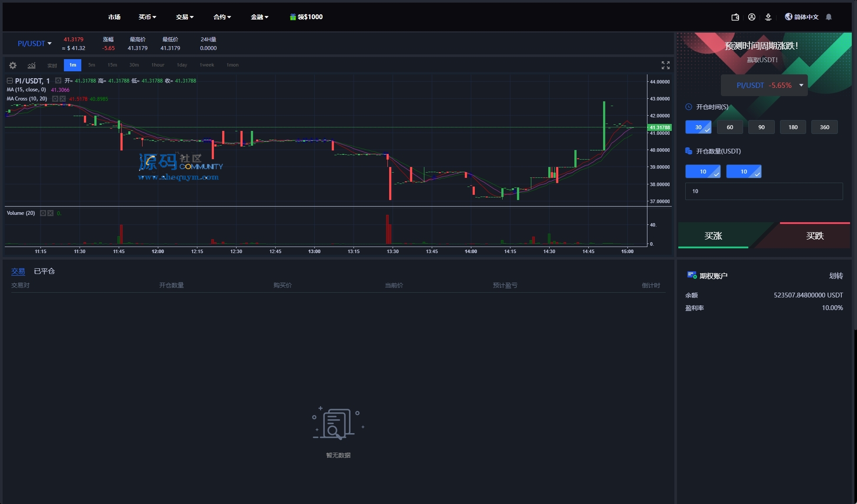This screenshot has height=504, width=857.
Task: Click 买涨 buy up button
Action: (x=713, y=236)
